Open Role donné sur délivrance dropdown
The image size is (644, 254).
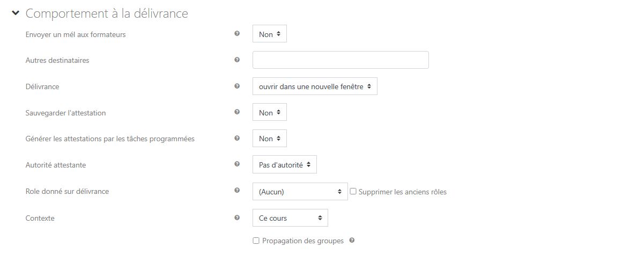pyautogui.click(x=300, y=192)
